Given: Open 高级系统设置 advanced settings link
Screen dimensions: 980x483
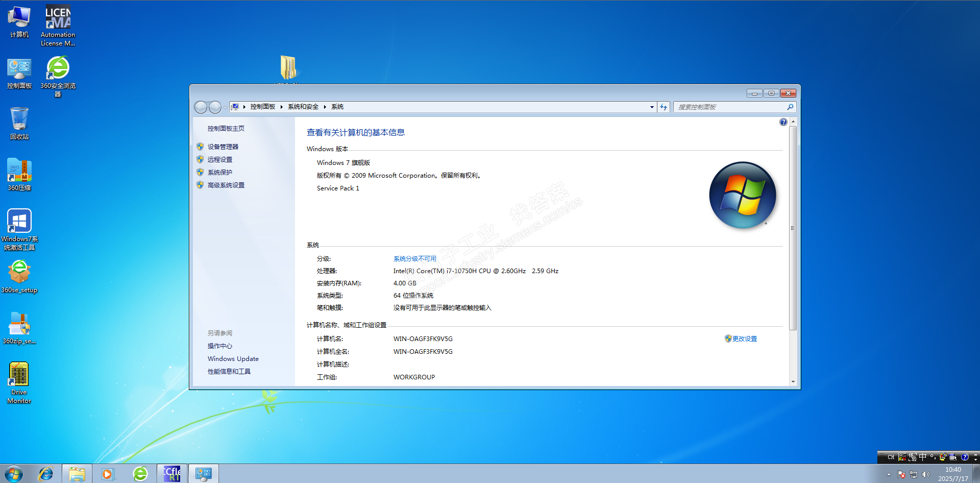Looking at the screenshot, I should pos(226,185).
